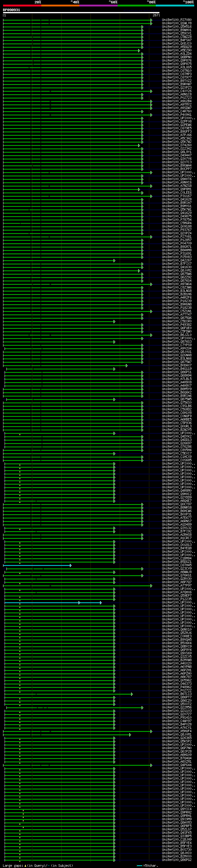Screen dimensions: 197x868
Task: Open hit UniRef100_B5FYE4
Action: (x=176, y=843)
